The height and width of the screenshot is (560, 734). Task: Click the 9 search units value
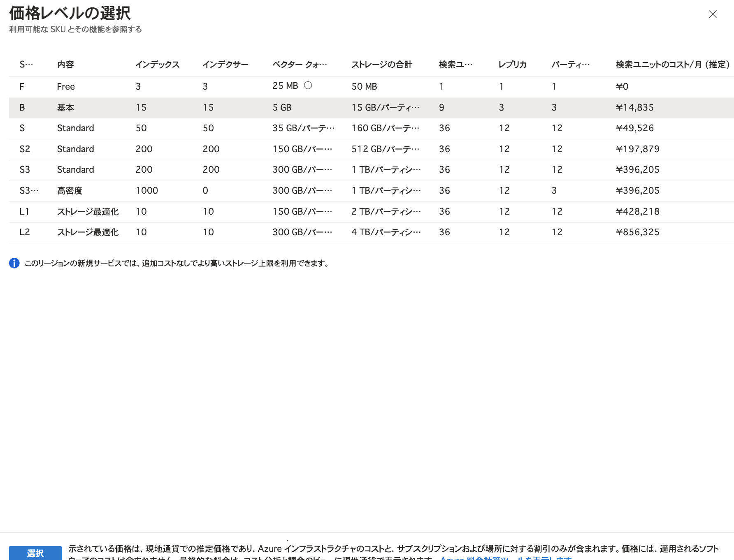pyautogui.click(x=441, y=108)
